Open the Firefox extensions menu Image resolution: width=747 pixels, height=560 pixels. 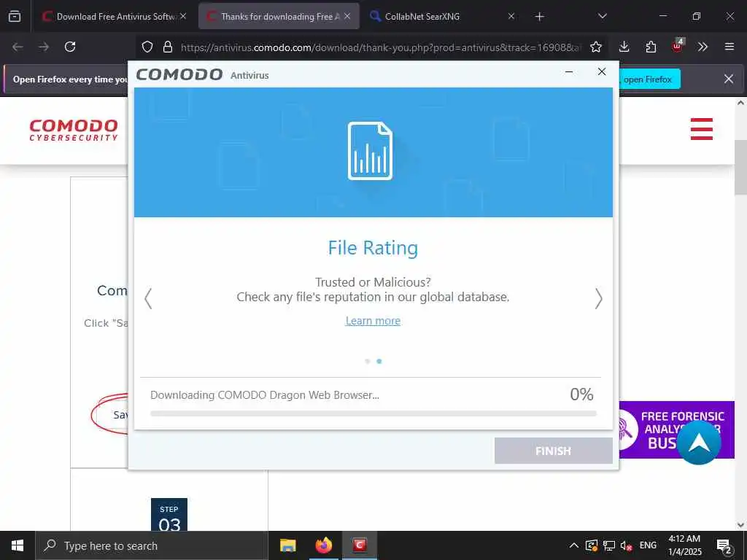[651, 47]
